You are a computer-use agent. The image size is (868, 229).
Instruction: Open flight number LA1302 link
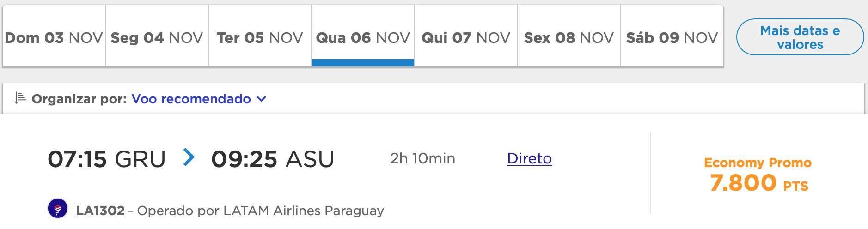coord(100,211)
